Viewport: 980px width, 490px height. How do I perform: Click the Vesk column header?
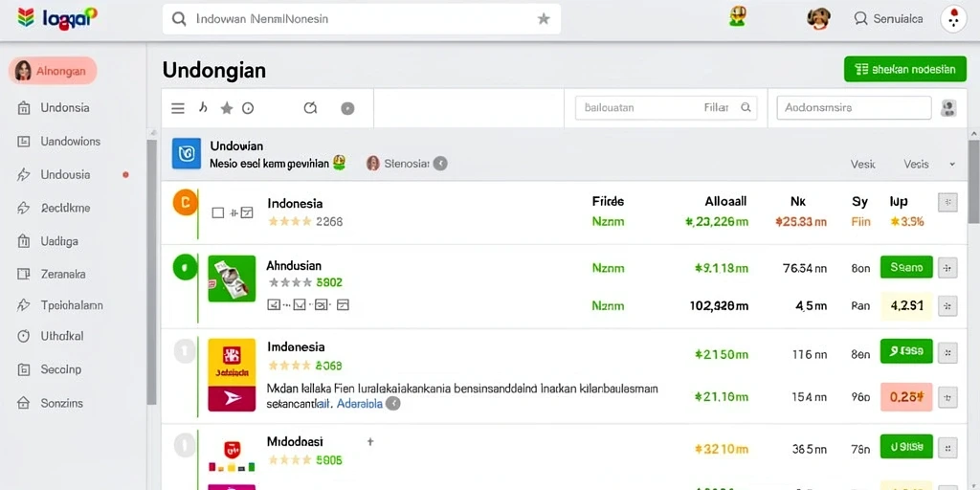pos(862,164)
